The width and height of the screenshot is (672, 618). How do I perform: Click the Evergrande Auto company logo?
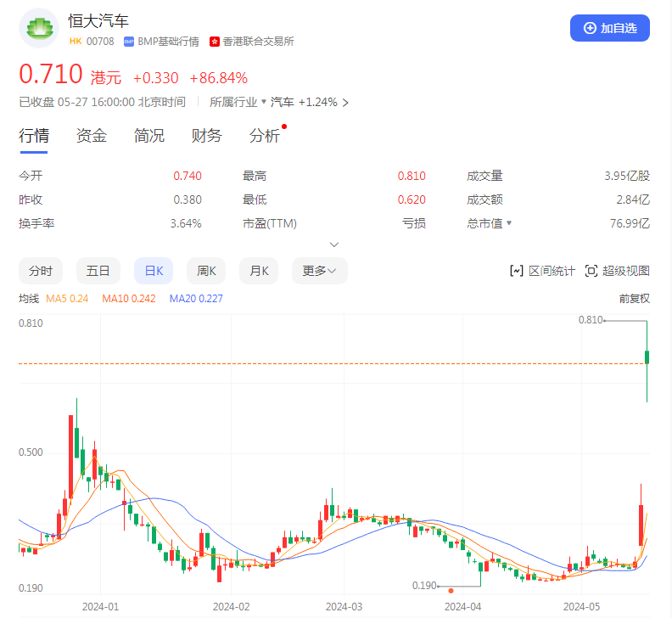point(38,30)
